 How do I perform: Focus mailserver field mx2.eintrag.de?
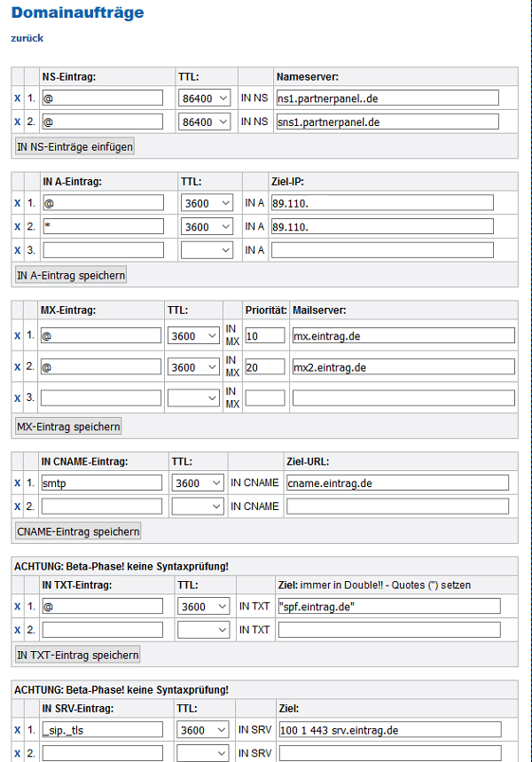[x=403, y=367]
